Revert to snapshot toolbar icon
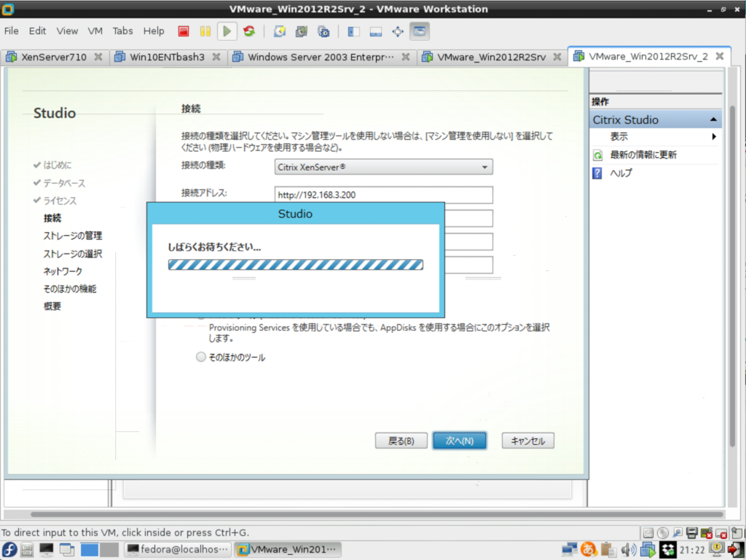This screenshot has width=746, height=560. click(302, 31)
